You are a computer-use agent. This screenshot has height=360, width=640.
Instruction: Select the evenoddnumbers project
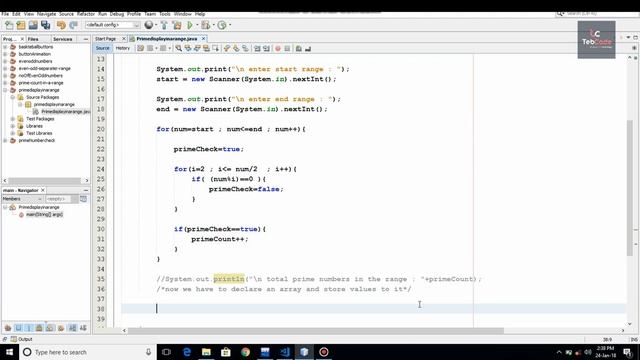click(x=35, y=61)
